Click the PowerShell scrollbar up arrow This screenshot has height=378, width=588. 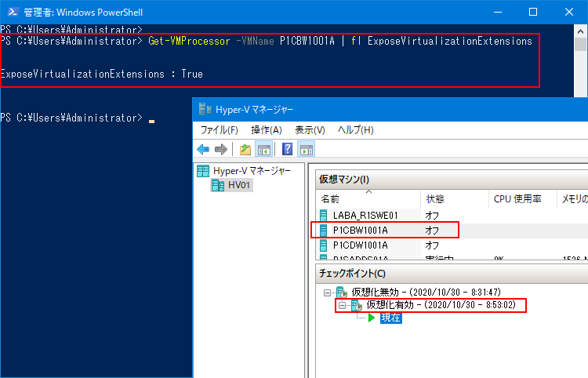pos(580,31)
